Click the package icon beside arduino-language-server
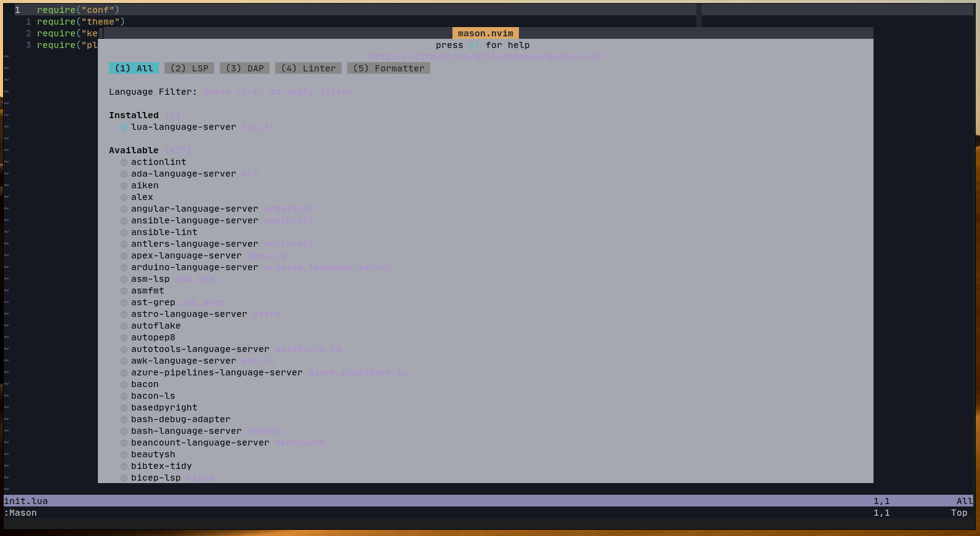 124,268
